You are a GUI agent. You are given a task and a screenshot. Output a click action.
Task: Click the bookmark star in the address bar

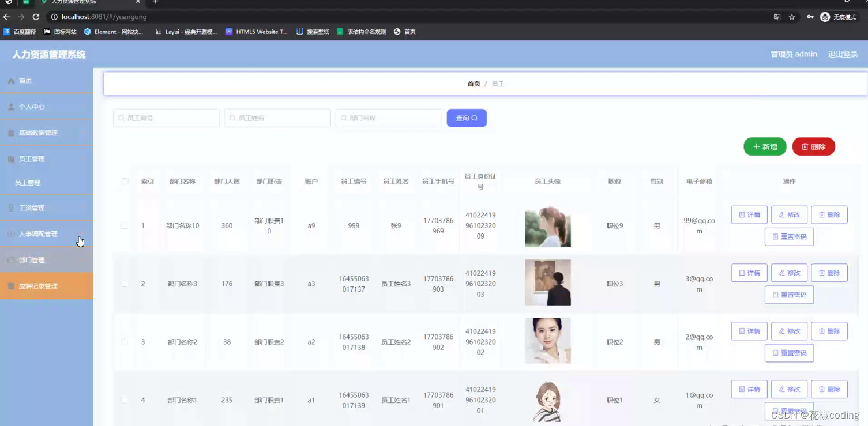[x=792, y=17]
